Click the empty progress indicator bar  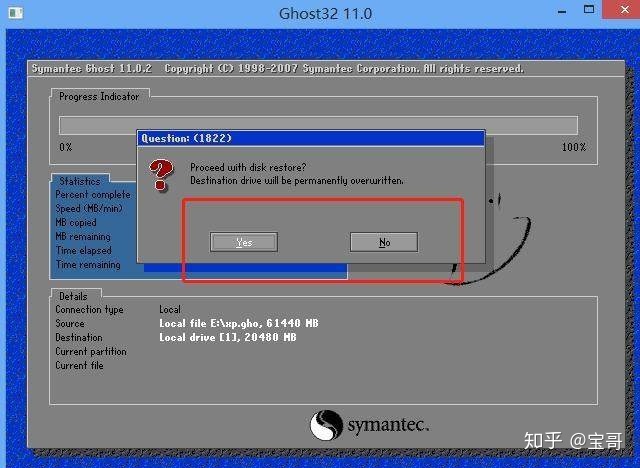(318, 125)
